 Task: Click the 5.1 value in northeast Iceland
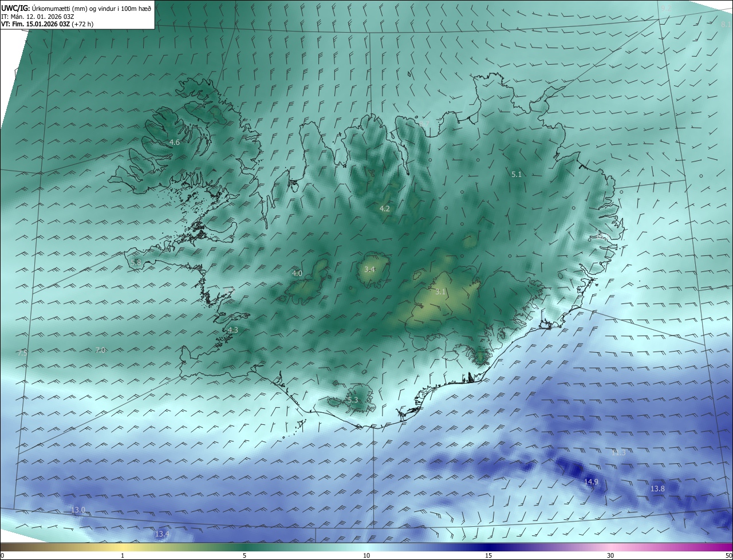[x=517, y=174]
